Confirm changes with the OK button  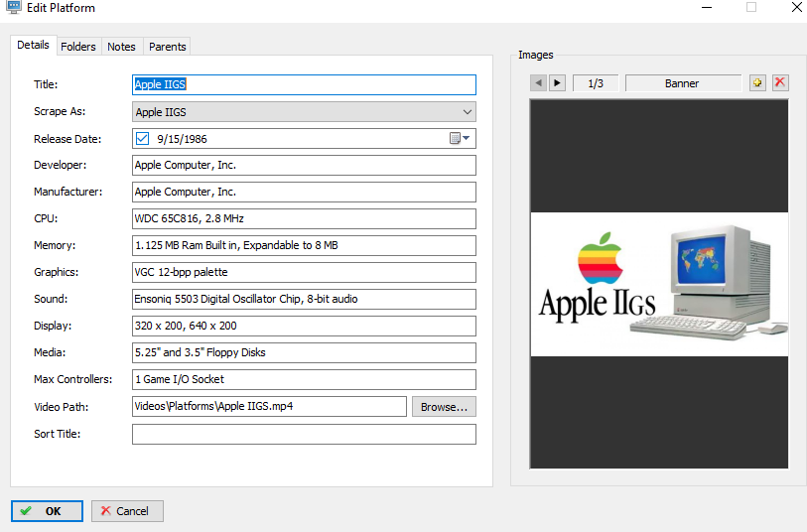click(47, 511)
